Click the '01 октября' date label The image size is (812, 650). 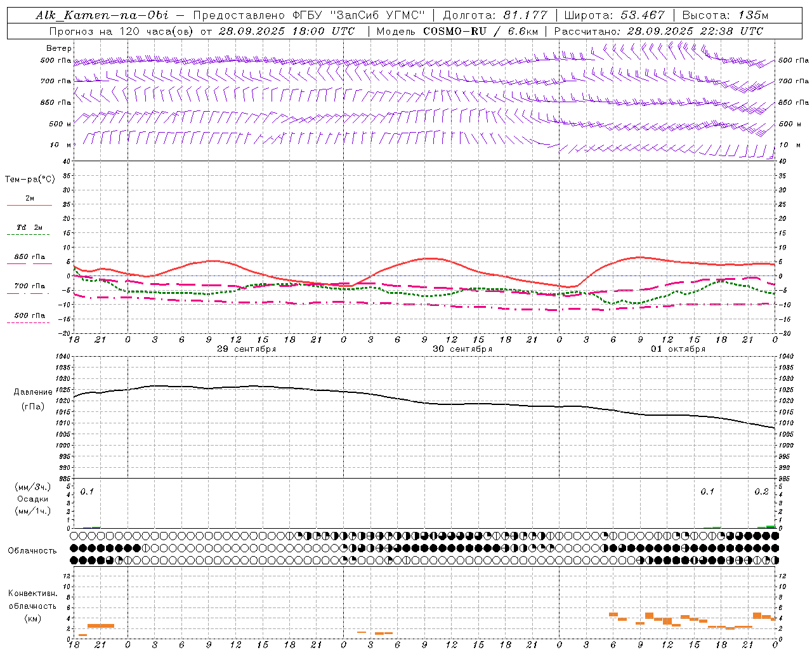[x=678, y=349]
